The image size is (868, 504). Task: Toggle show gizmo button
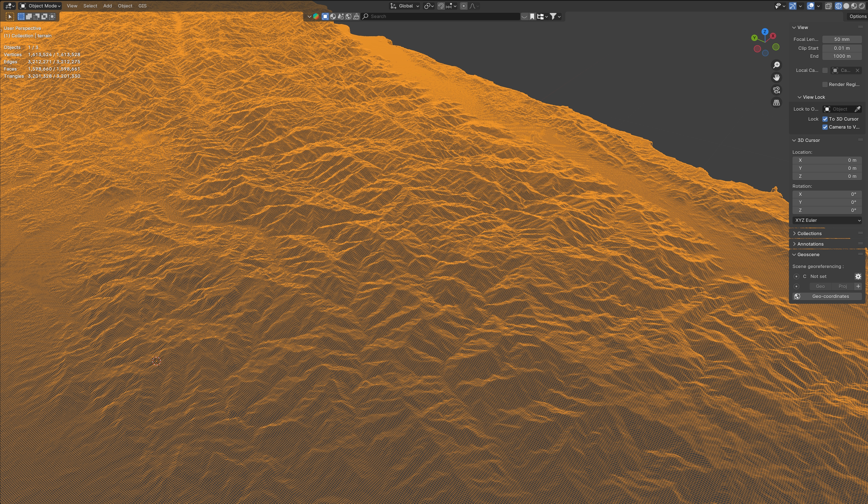[x=793, y=6]
